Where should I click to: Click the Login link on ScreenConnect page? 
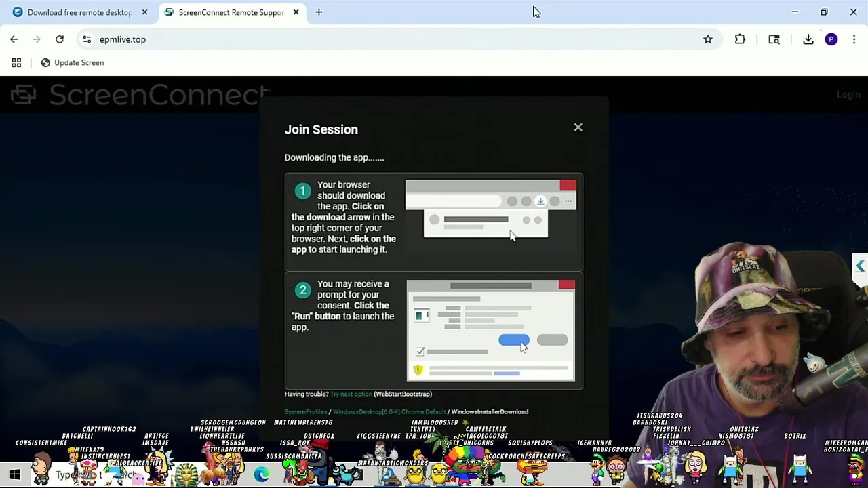pos(848,94)
